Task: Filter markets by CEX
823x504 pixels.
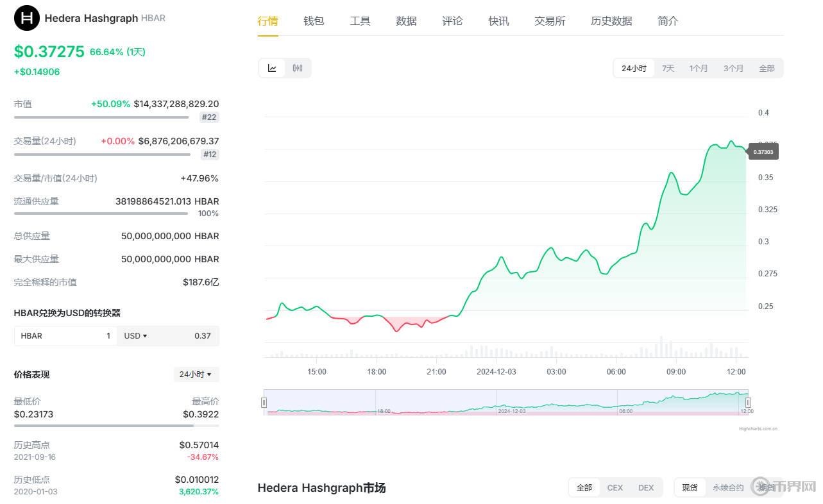Action: click(x=615, y=487)
